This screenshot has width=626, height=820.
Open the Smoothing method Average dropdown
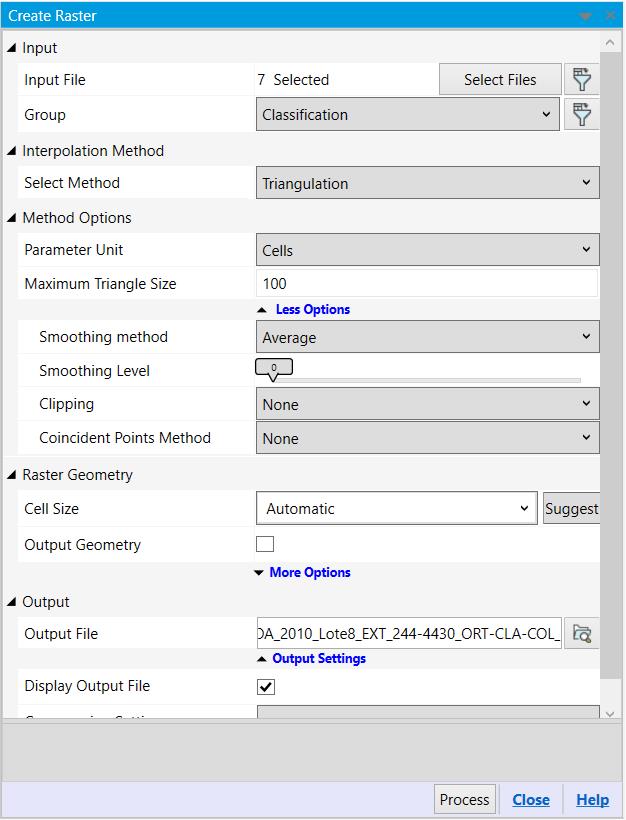(427, 338)
